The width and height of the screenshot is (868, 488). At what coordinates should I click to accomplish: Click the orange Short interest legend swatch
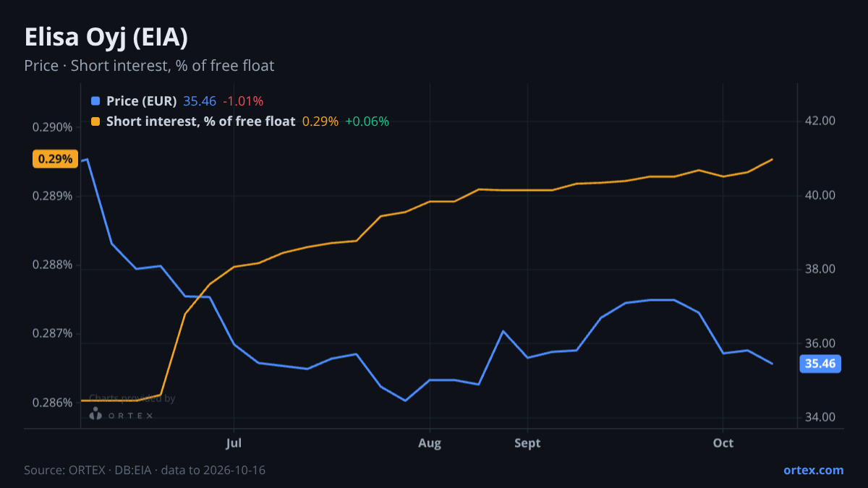(x=96, y=121)
